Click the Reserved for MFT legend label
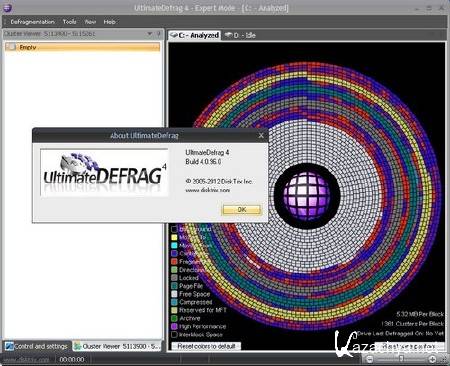 pos(203,310)
